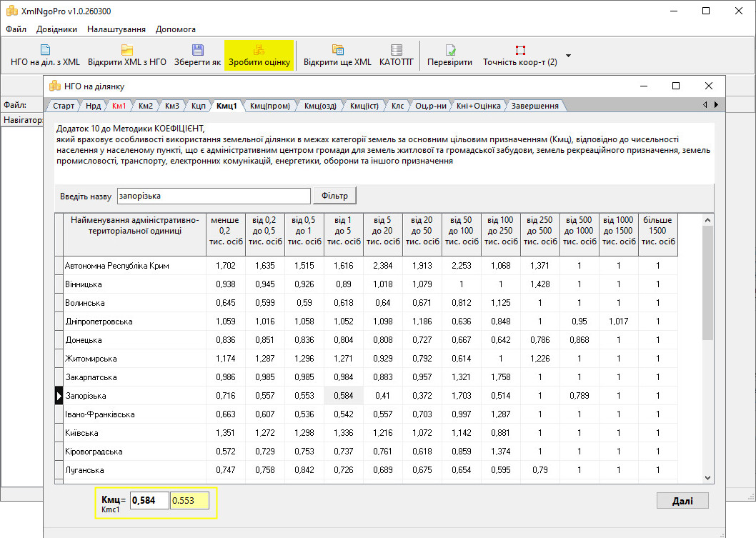Click the Зберегти як save icon
This screenshot has height=538, width=756.
pyautogui.click(x=197, y=50)
